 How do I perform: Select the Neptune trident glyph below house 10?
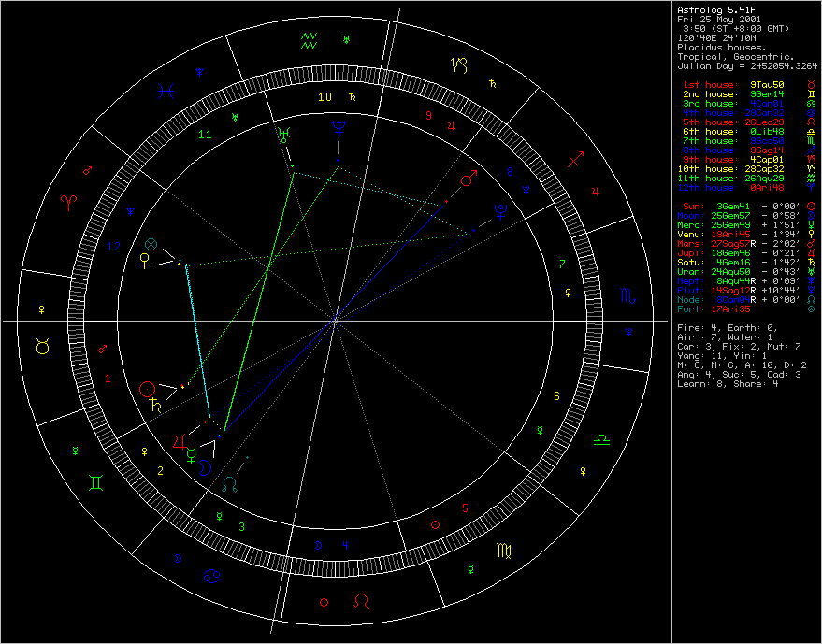pos(337,127)
